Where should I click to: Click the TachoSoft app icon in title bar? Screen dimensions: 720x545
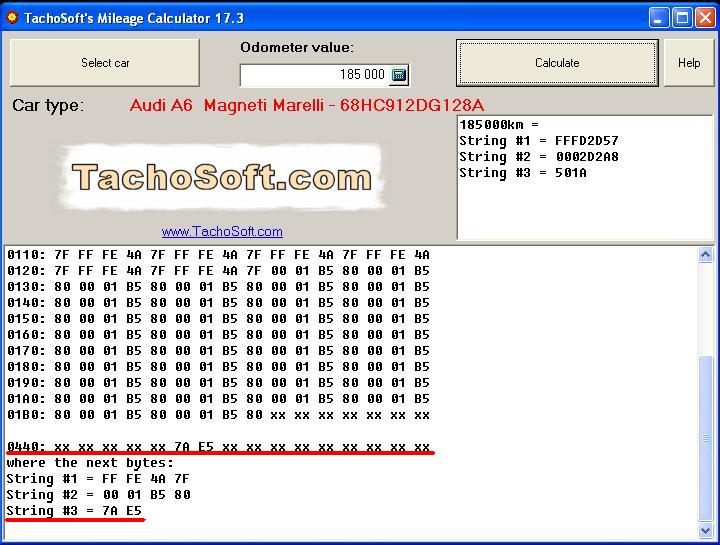coord(12,18)
